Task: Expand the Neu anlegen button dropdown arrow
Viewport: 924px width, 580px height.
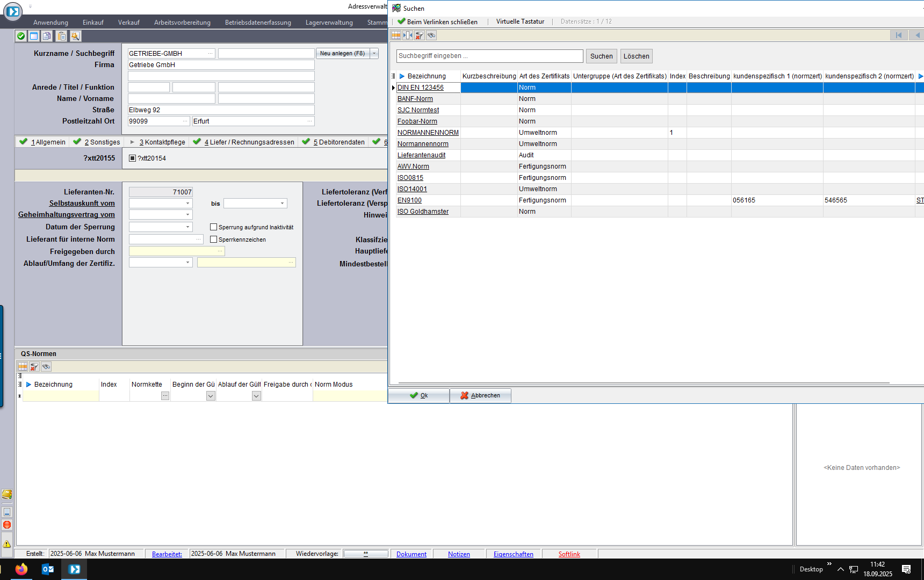Action: tap(374, 54)
